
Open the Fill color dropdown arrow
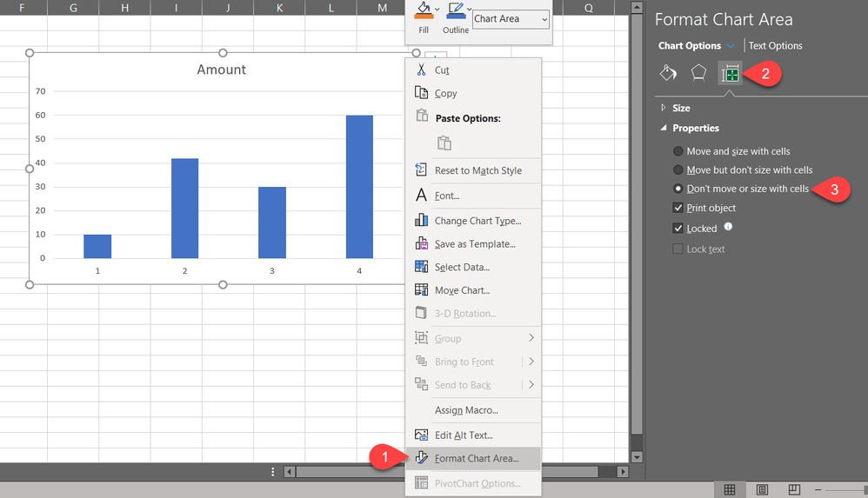coord(437,10)
